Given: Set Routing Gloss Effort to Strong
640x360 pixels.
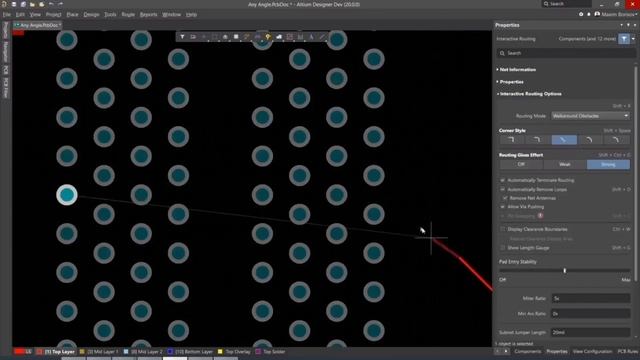Looking at the screenshot, I should [x=608, y=164].
